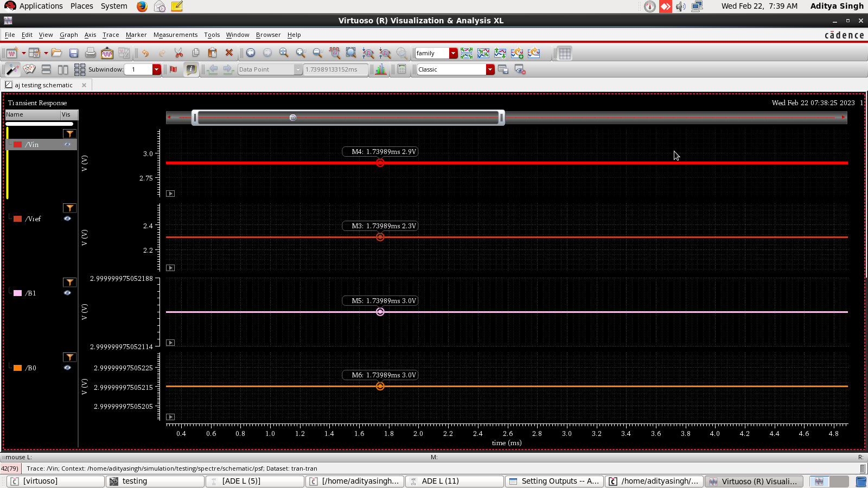
Task: Toggle visibility eye of the /B0 trace
Action: click(x=67, y=368)
